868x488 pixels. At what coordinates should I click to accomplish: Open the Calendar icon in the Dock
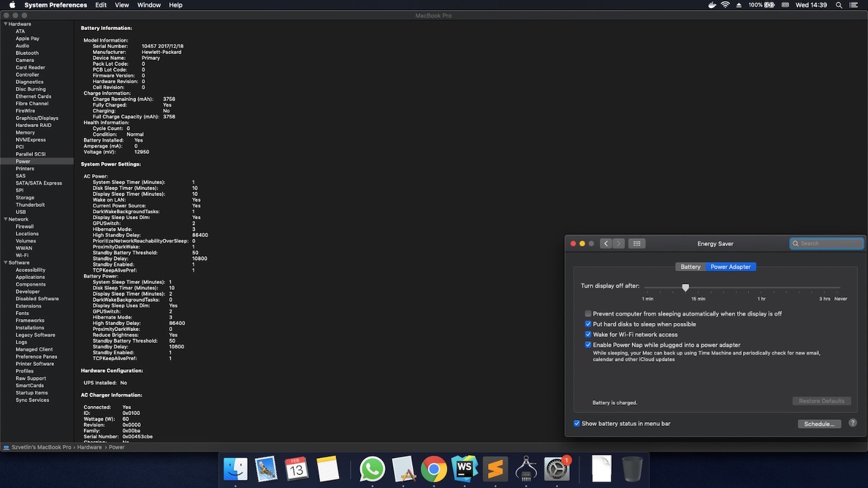(297, 470)
